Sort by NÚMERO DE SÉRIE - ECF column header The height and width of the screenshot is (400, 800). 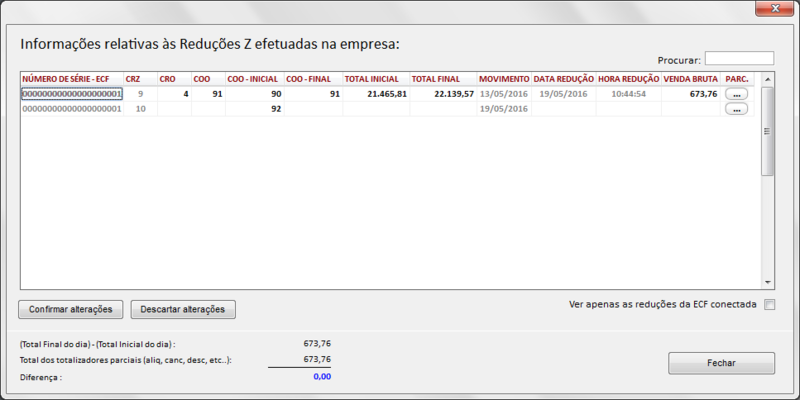point(70,78)
